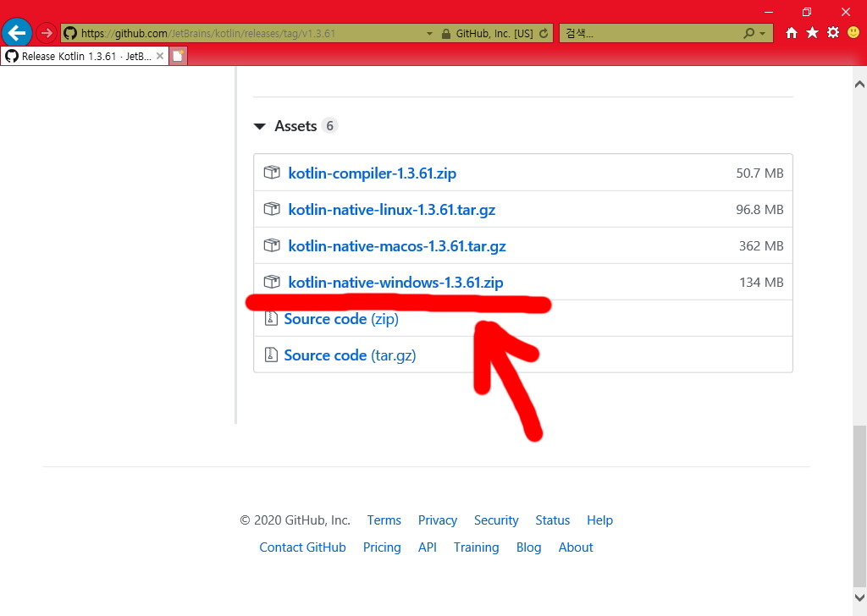Open the API footer link
The width and height of the screenshot is (867, 616).
click(x=428, y=547)
